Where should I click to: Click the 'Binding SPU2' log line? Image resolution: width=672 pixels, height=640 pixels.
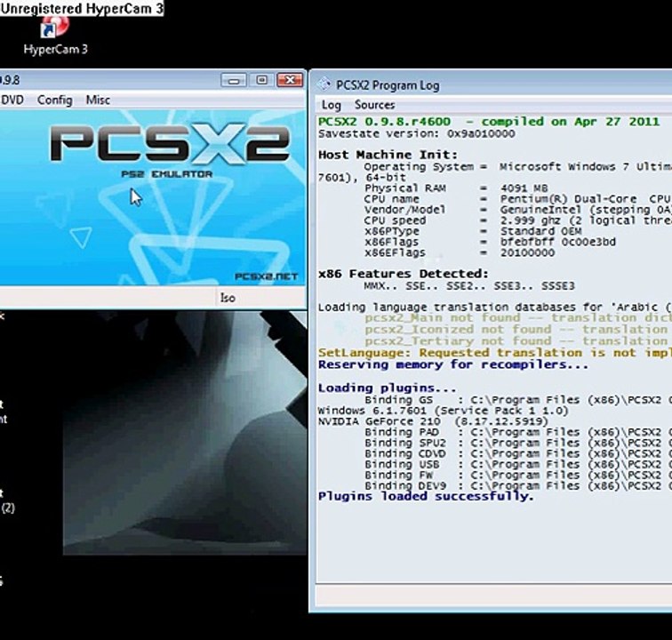click(x=517, y=443)
